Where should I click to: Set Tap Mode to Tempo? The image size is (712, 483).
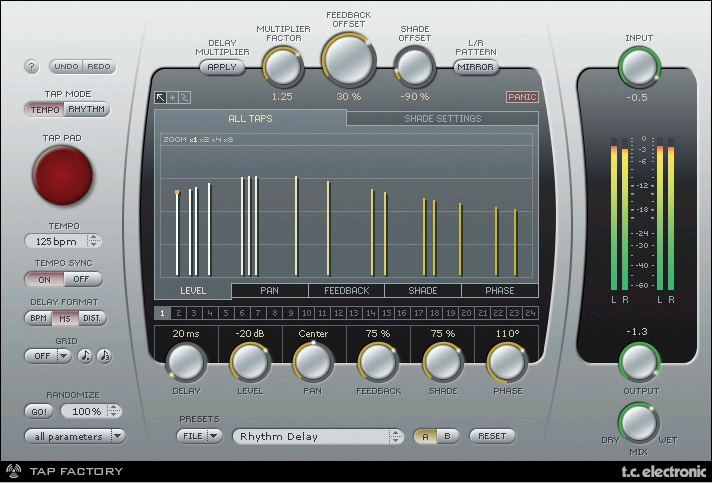point(44,109)
